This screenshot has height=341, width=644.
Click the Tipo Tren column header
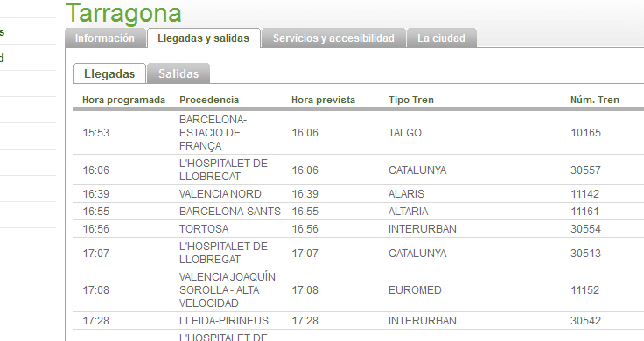coord(411,100)
